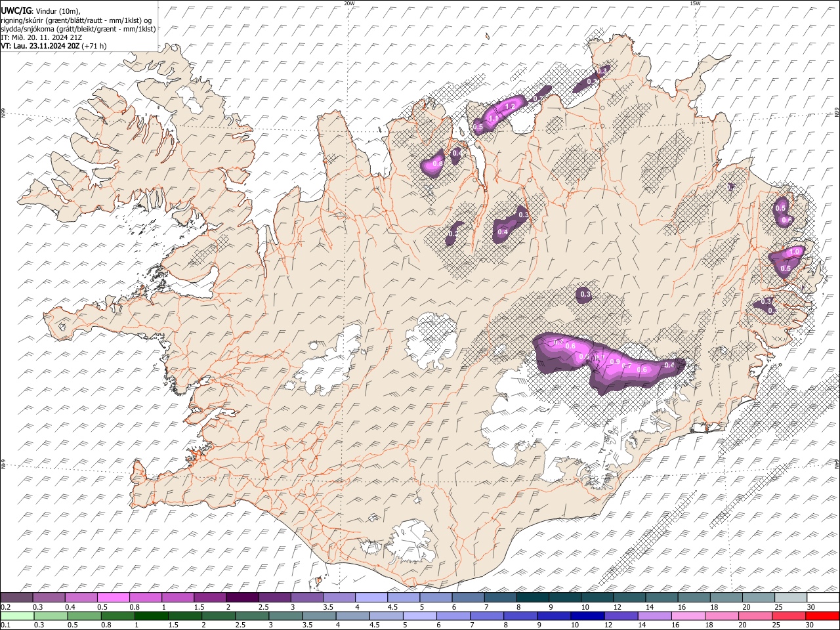Click the white 30 swatch, snow scale
Image resolution: width=840 pixels, height=630 pixels.
(823, 598)
